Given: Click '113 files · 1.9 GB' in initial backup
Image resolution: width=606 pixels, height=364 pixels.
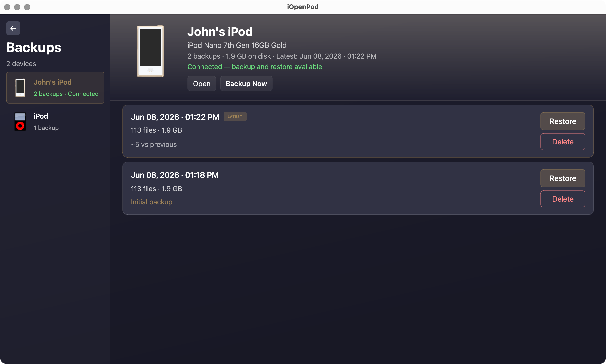Looking at the screenshot, I should click(156, 189).
